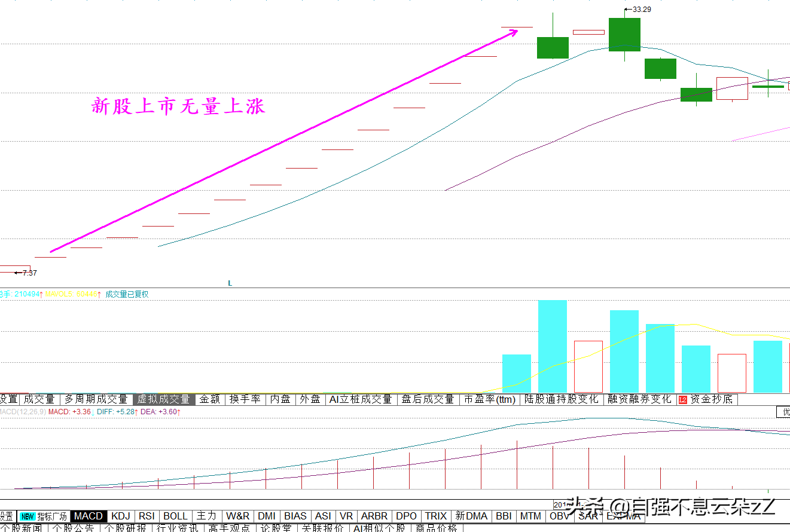The image size is (790, 532).
Task: Select the highlighted 虚拟成交量 tab
Action: 164,399
